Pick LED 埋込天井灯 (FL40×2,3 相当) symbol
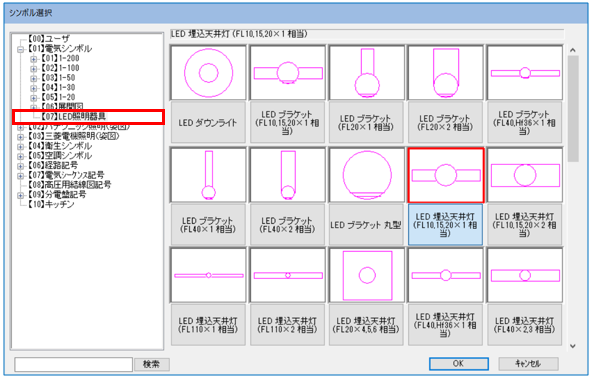 click(x=525, y=275)
